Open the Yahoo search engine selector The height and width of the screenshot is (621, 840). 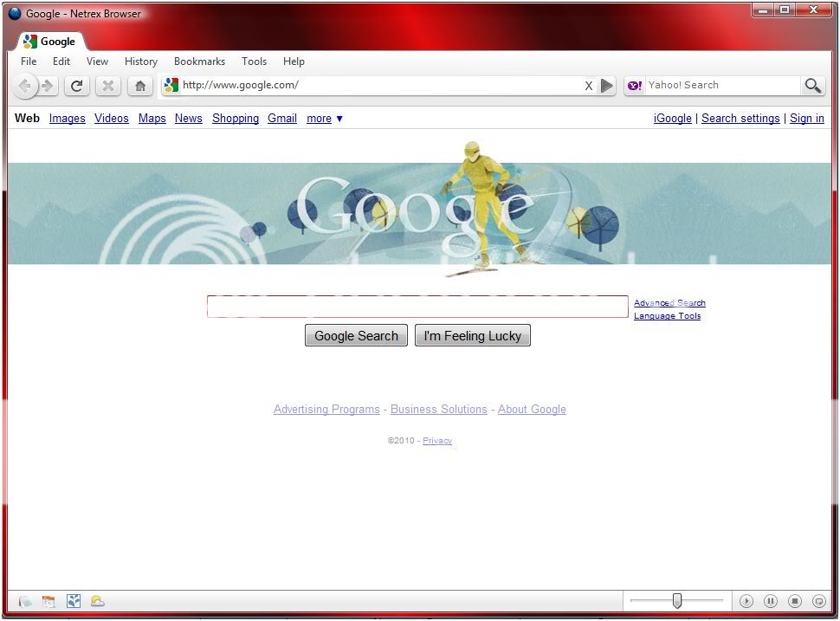(635, 85)
